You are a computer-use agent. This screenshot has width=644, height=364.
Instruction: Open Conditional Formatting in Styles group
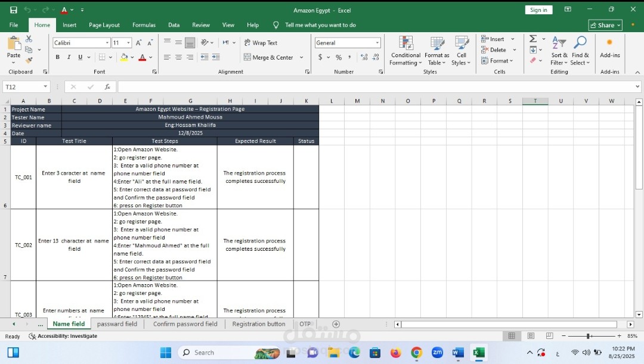point(405,51)
